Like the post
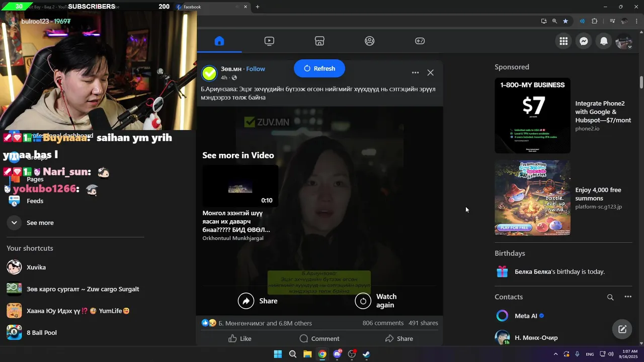Screen dimensions: 644x362 [x=240, y=338]
